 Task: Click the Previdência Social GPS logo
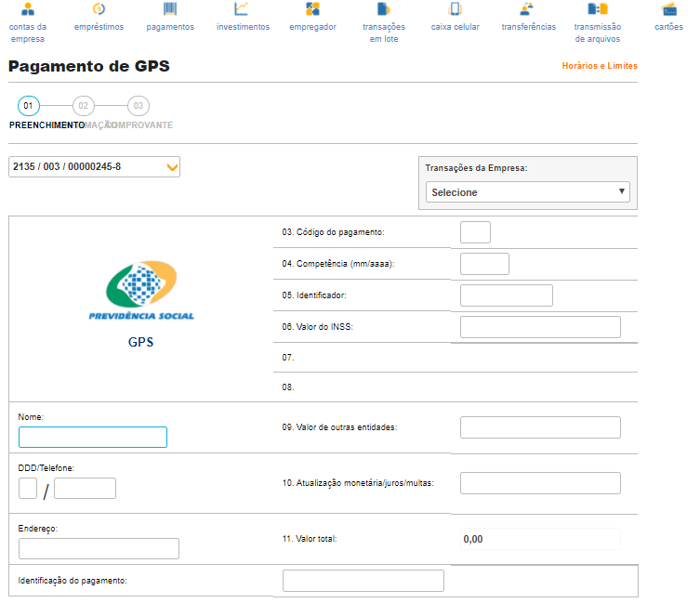coord(140,291)
